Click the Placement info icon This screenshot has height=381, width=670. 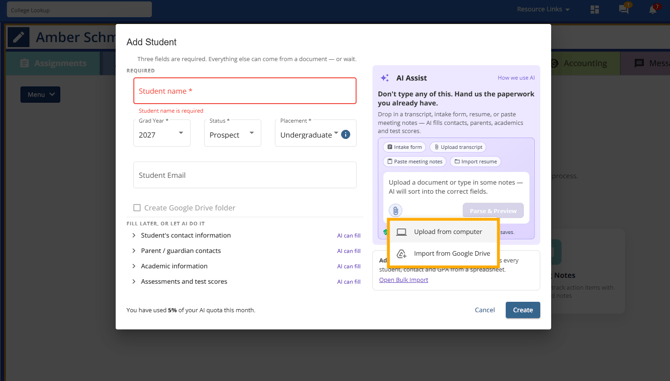(346, 135)
